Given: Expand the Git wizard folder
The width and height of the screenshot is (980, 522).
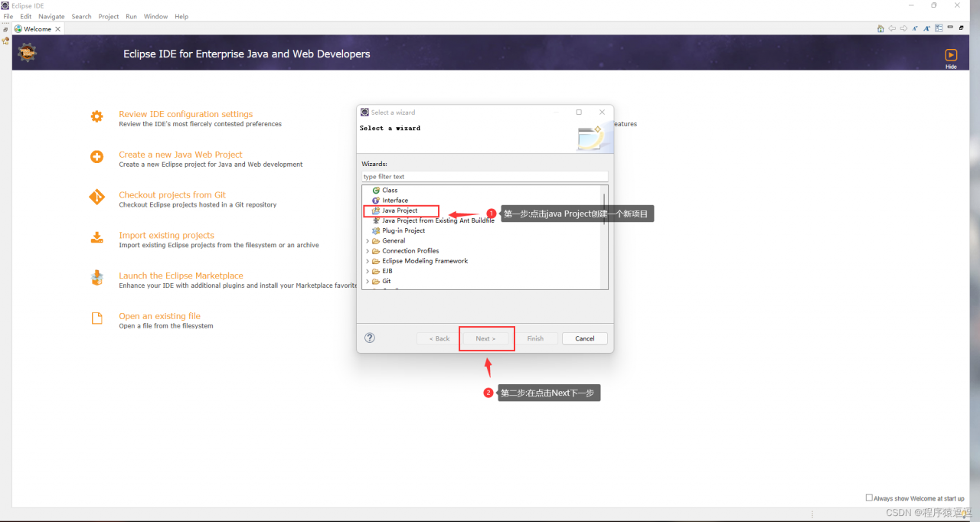Looking at the screenshot, I should [367, 281].
